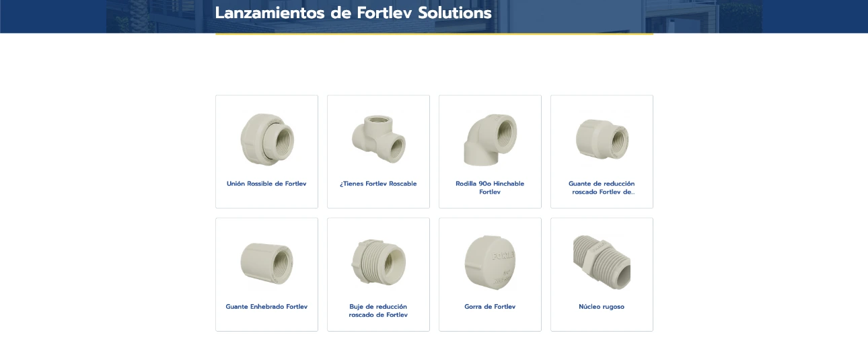
Task: Click the ¿Tienes Fortlev Roscable tee fitting image
Action: tap(378, 139)
